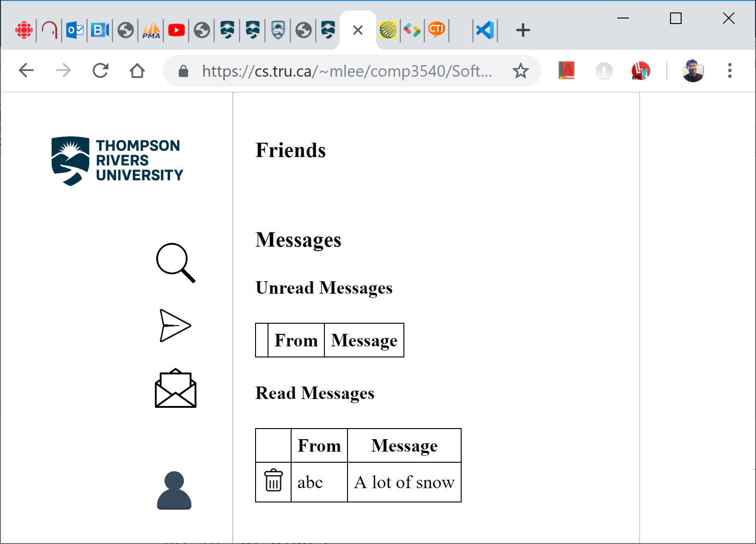This screenshot has height=544, width=756.
Task: Open the user profile silhouette icon
Action: pos(174,490)
